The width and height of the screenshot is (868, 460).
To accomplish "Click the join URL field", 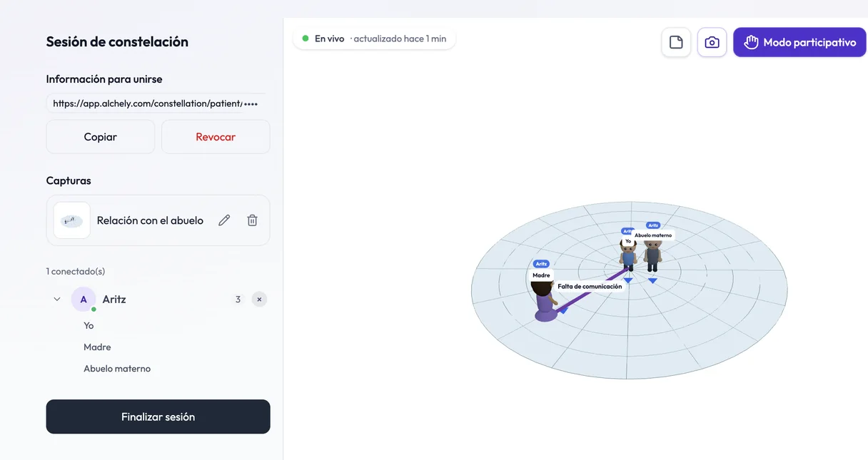I will pos(156,103).
